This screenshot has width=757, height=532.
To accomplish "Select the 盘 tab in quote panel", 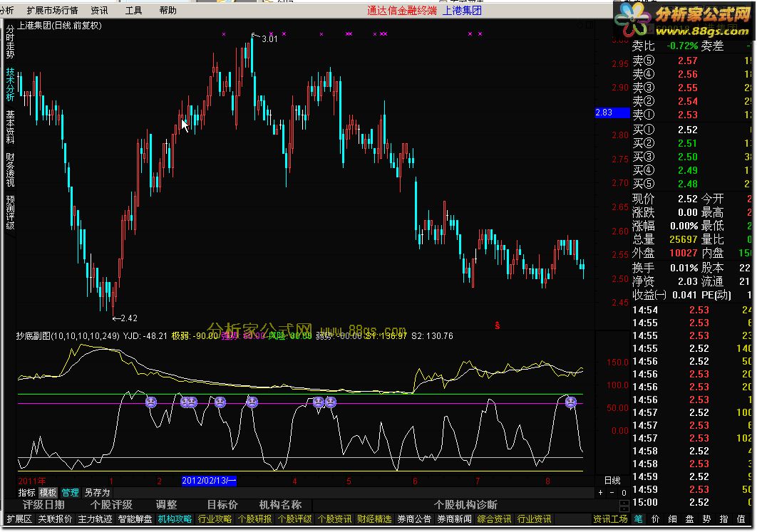I will coord(689,519).
